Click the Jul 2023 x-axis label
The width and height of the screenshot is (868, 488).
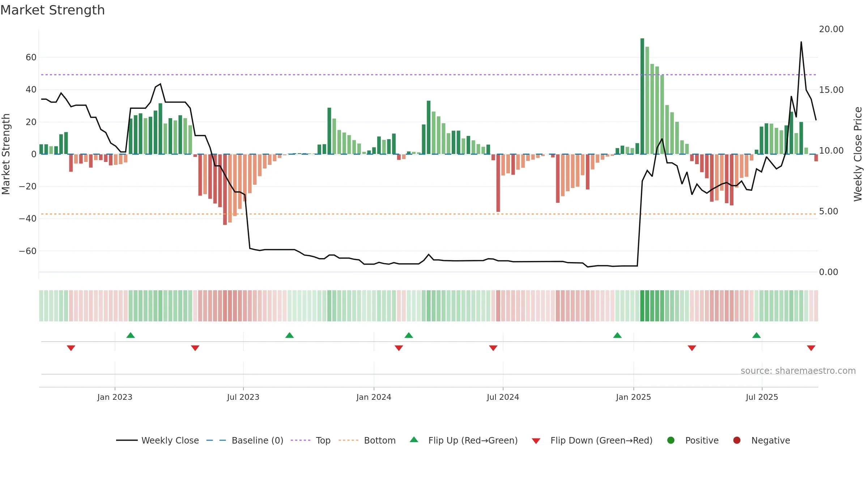tap(243, 397)
